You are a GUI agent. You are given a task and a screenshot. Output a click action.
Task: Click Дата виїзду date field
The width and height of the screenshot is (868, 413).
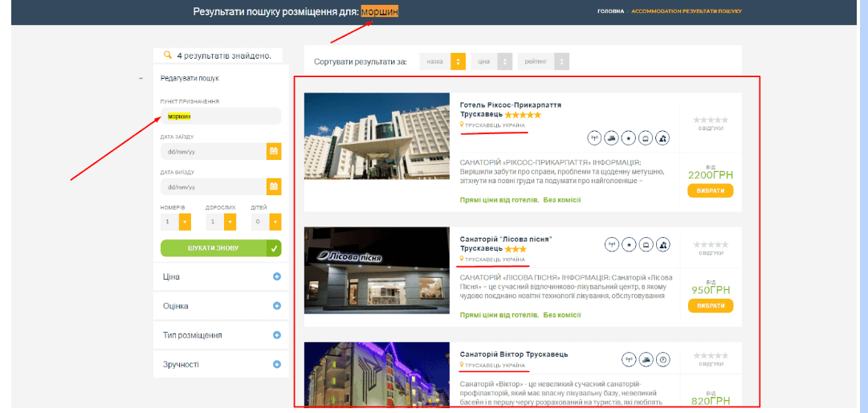(x=214, y=186)
